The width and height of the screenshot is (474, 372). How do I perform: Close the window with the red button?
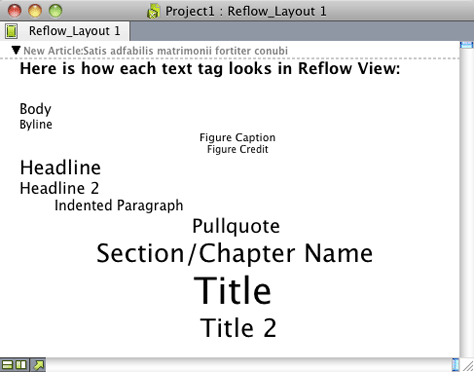[15, 11]
